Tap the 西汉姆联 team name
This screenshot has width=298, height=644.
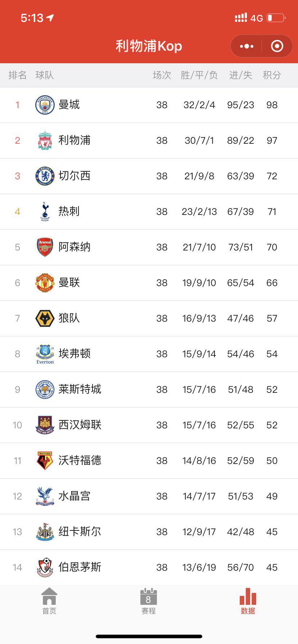(80, 425)
